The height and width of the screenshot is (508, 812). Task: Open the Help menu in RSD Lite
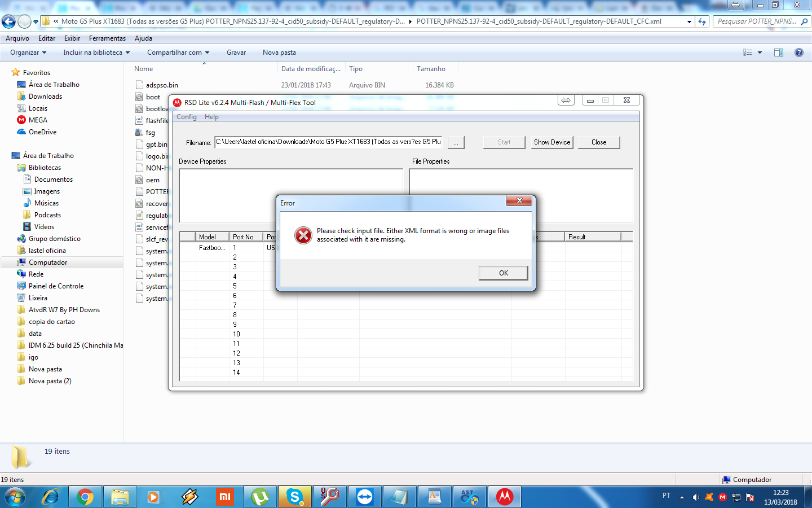click(211, 117)
